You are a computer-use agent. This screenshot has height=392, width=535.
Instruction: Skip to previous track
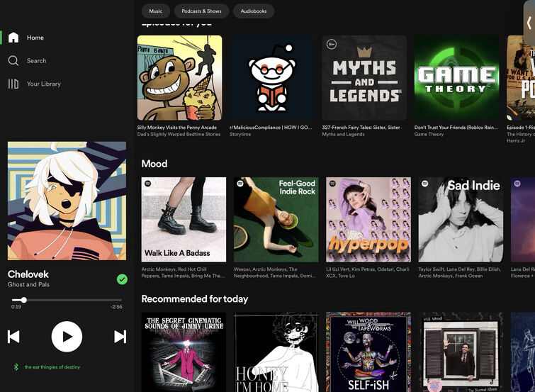tap(13, 337)
